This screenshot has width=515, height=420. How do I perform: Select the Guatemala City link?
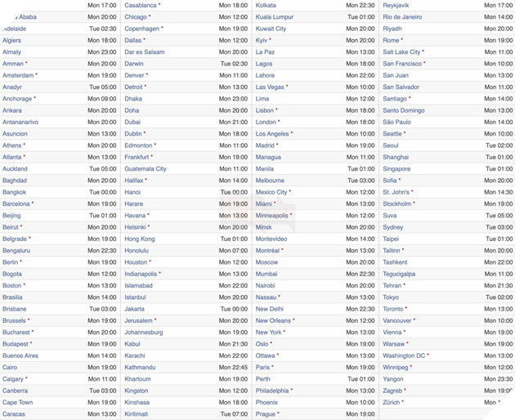[x=146, y=169]
